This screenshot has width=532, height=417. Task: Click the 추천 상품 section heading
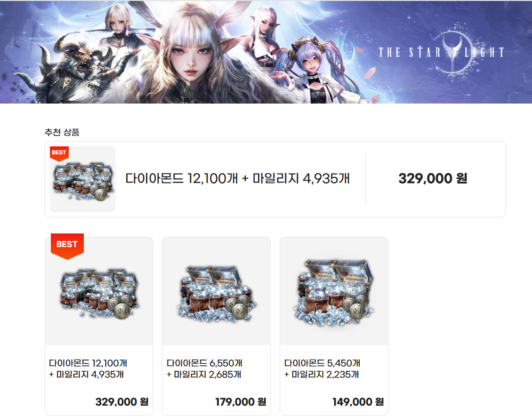point(62,132)
